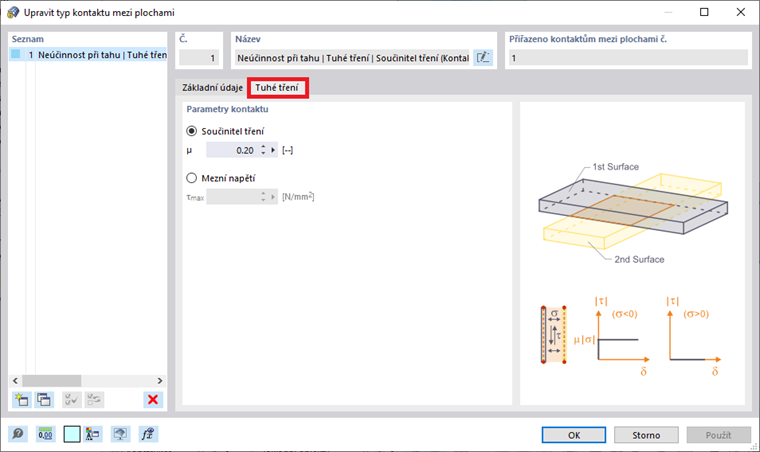Open the units and decimals 0.00 icon
The height and width of the screenshot is (452, 760).
tap(45, 434)
